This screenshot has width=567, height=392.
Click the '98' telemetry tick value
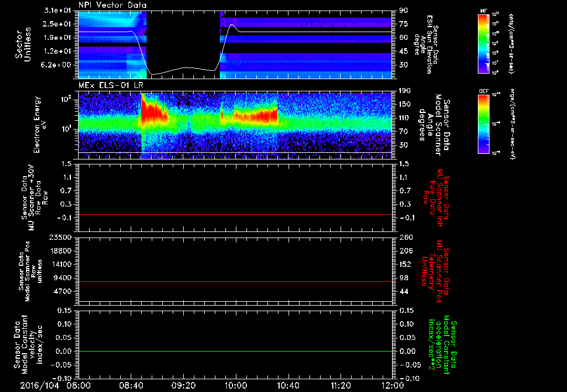[x=404, y=278]
